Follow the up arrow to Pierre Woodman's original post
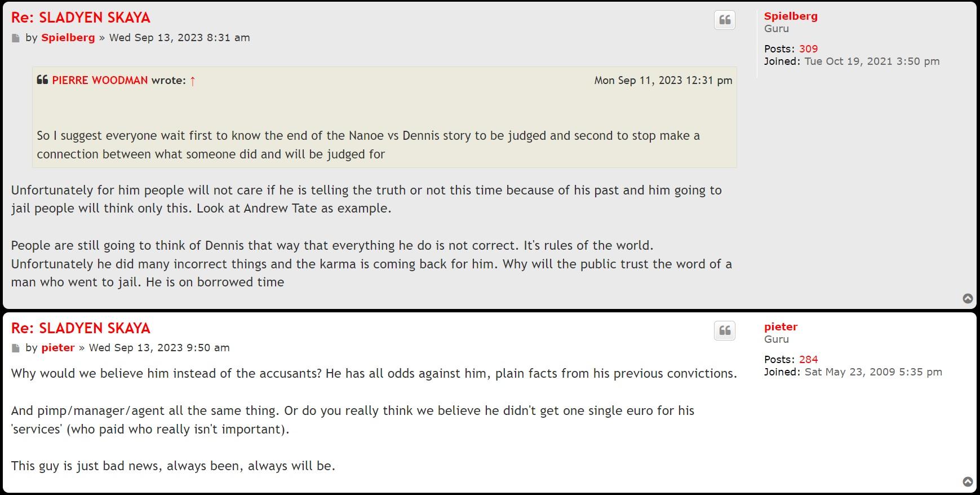The height and width of the screenshot is (495, 980). (193, 81)
